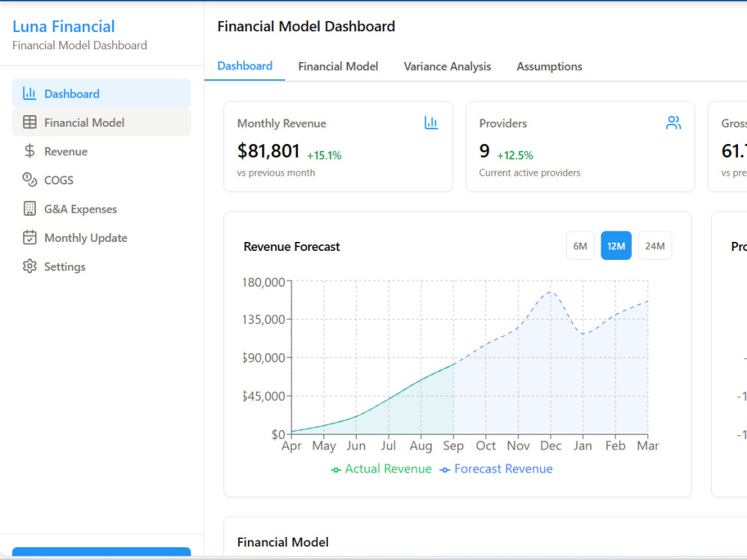Click the Monthly Update calendar icon
The height and width of the screenshot is (560, 747).
click(30, 237)
